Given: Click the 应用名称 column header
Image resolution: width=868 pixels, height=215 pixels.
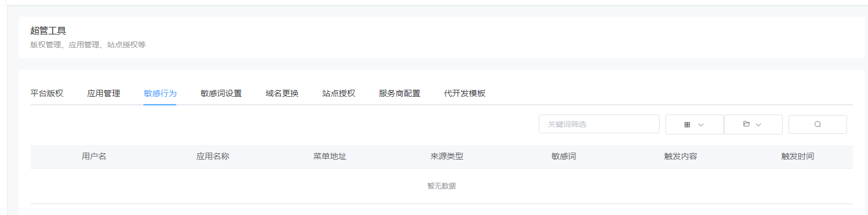Looking at the screenshot, I should coord(213,156).
